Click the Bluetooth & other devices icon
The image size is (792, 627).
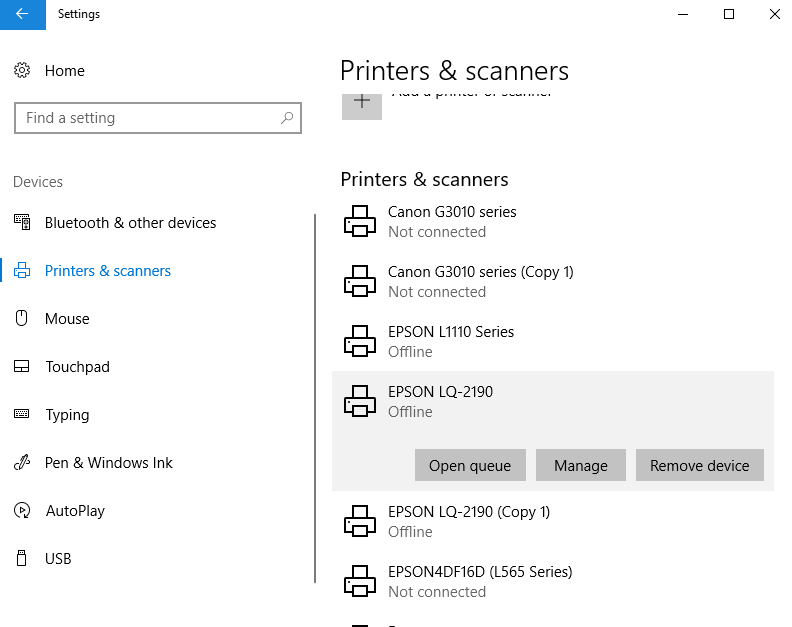[22, 222]
